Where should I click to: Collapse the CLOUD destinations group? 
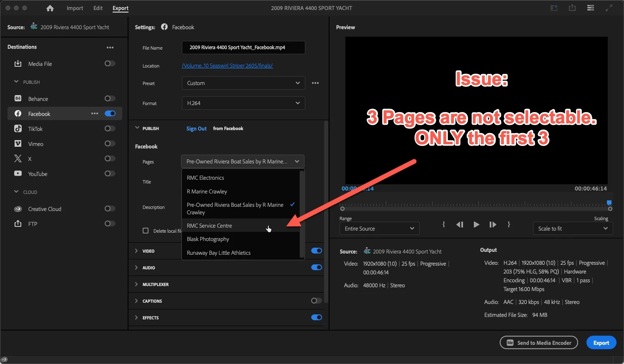tap(16, 192)
